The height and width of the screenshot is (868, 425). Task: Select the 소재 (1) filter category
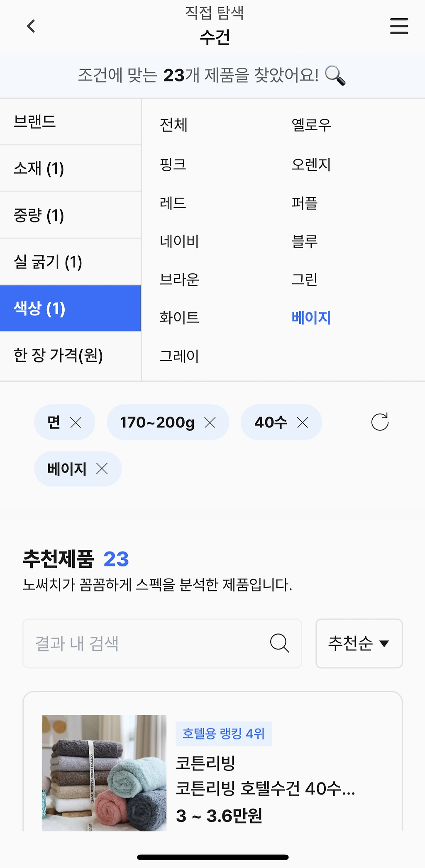(x=71, y=169)
